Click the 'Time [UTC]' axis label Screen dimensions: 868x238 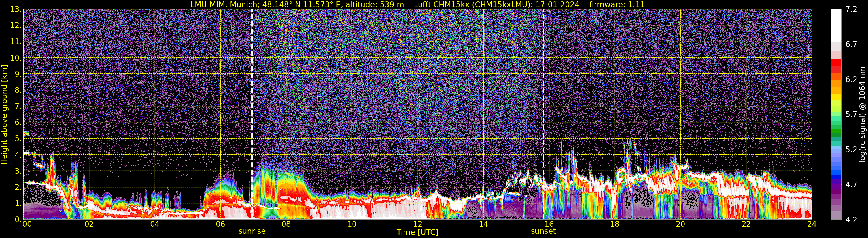(417, 232)
